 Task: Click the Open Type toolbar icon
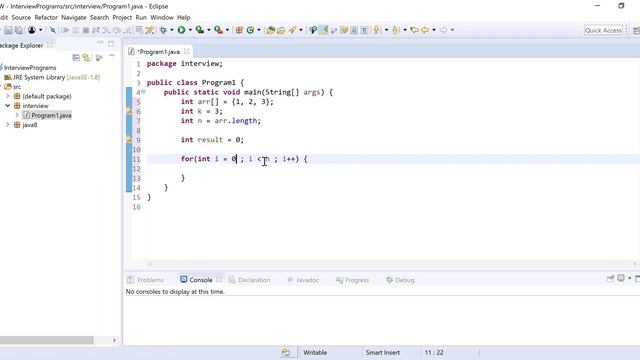[270, 30]
